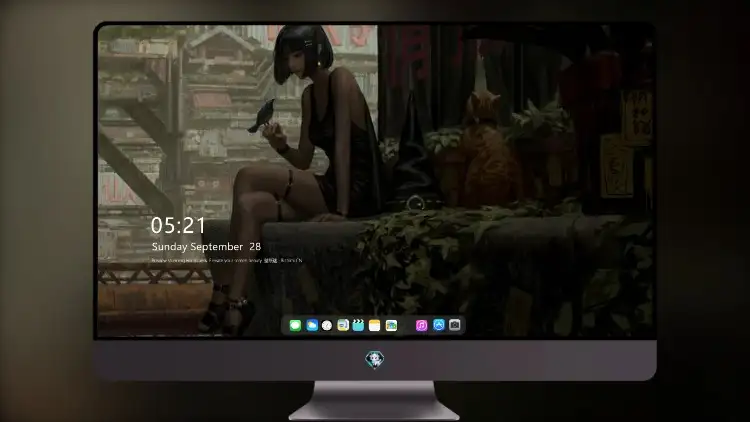Launch the yellow document app dock icon
750x422 pixels.
[343, 325]
